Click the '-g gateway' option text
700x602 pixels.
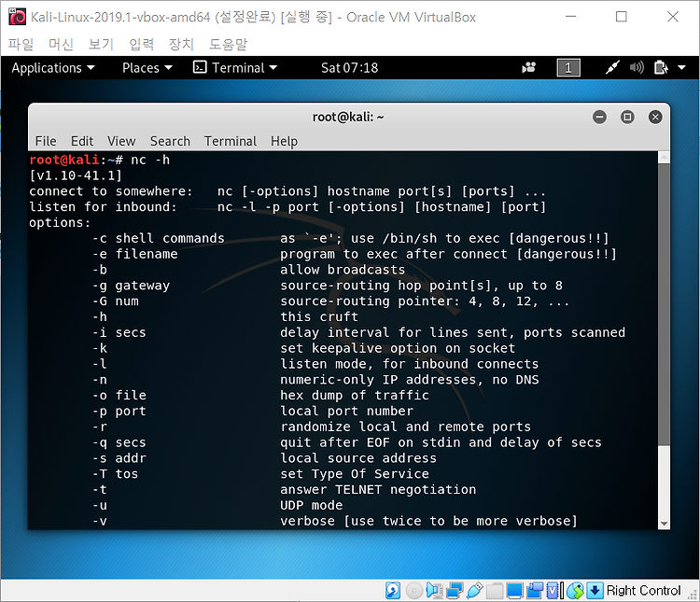click(131, 286)
